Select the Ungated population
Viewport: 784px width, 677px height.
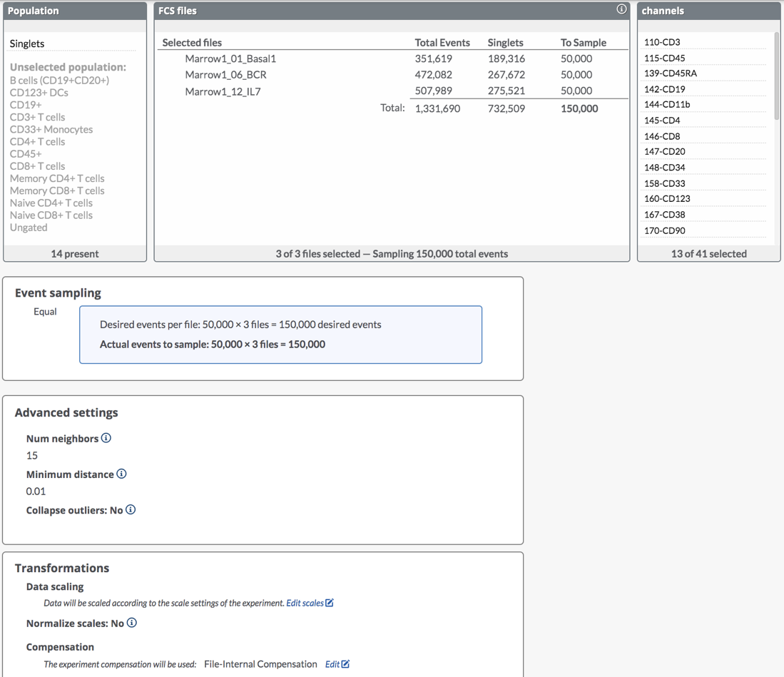tap(29, 228)
